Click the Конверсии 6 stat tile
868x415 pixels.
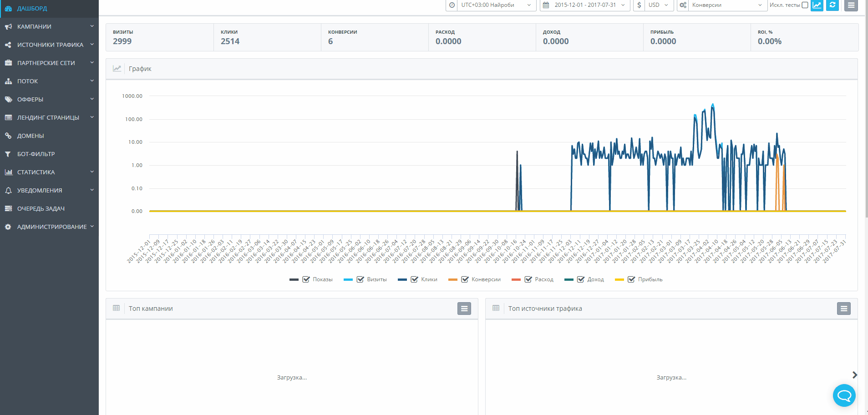[375, 37]
